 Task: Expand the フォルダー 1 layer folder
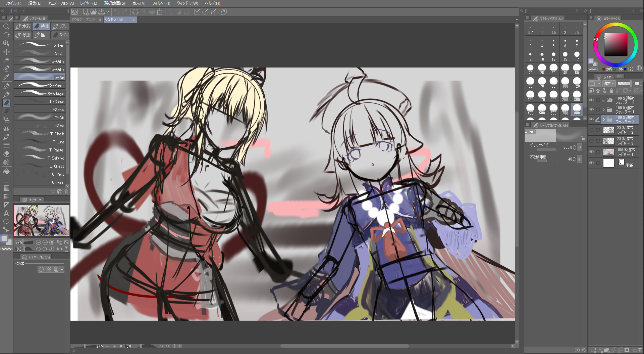tap(604, 110)
